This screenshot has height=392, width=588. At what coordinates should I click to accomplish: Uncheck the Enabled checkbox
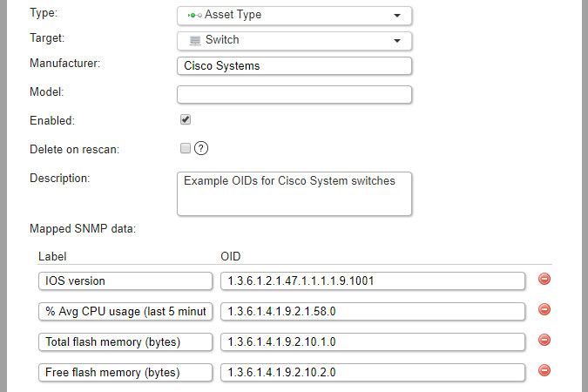186,119
